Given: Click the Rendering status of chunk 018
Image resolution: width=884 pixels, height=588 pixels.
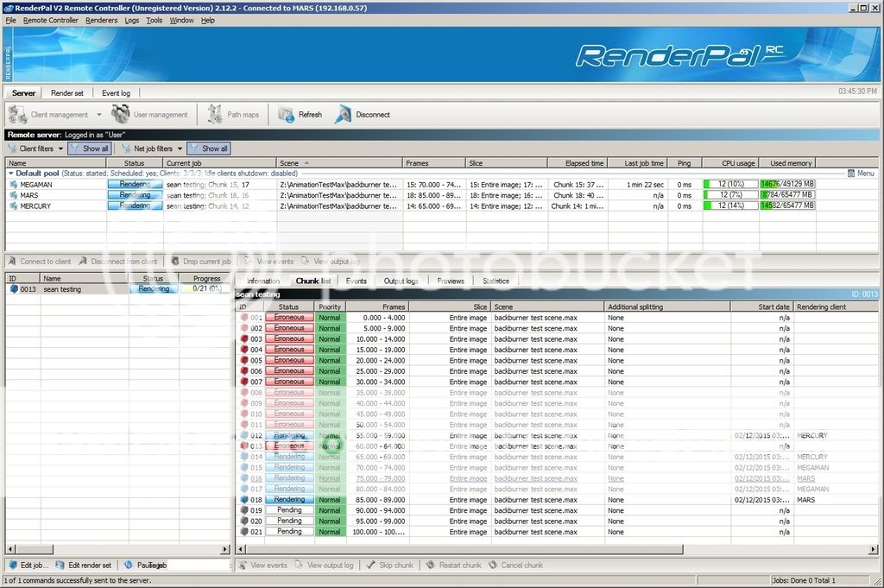Looking at the screenshot, I should tap(289, 499).
